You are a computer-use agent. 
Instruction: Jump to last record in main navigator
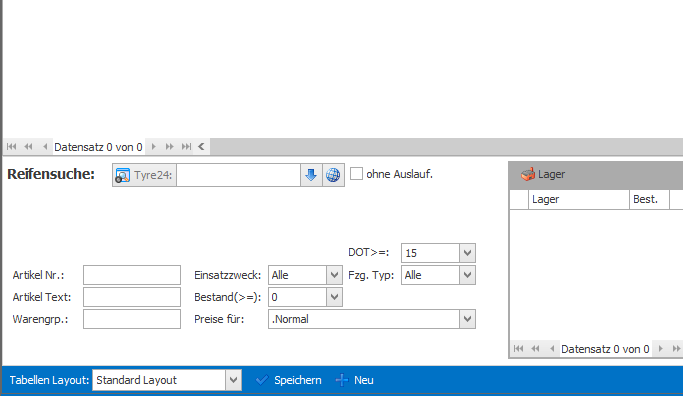(x=186, y=147)
